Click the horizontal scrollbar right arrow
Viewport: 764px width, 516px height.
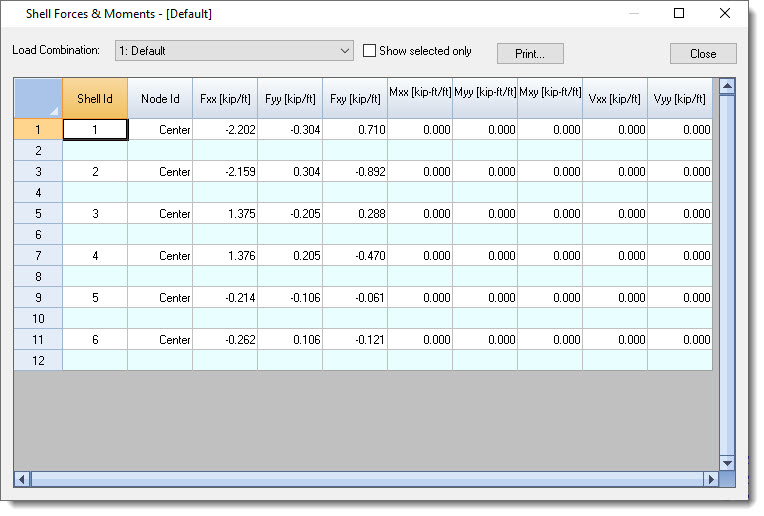pos(711,479)
